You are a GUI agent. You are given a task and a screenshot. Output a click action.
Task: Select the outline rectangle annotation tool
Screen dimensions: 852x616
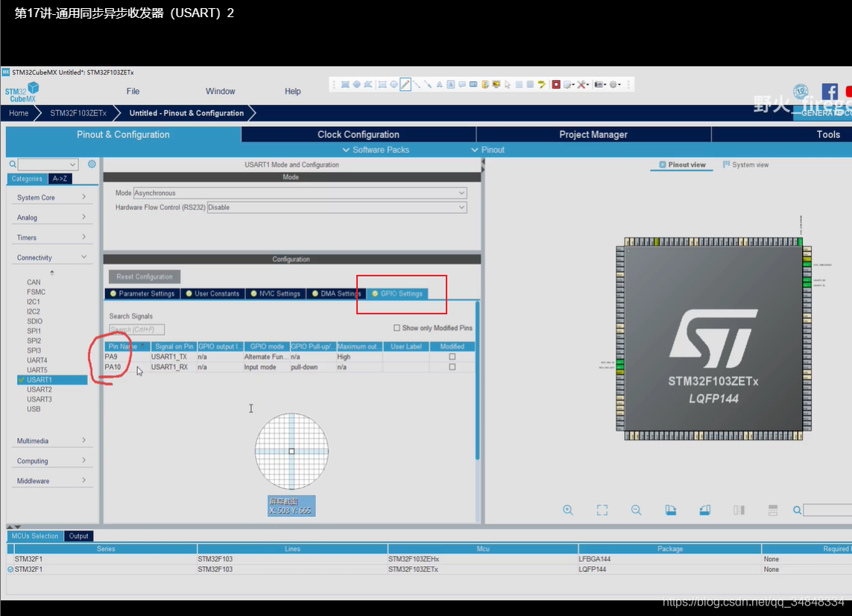[382, 85]
